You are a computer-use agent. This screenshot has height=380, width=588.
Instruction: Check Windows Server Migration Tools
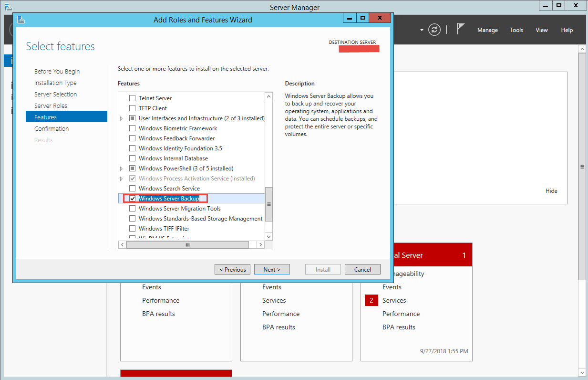[x=133, y=209]
